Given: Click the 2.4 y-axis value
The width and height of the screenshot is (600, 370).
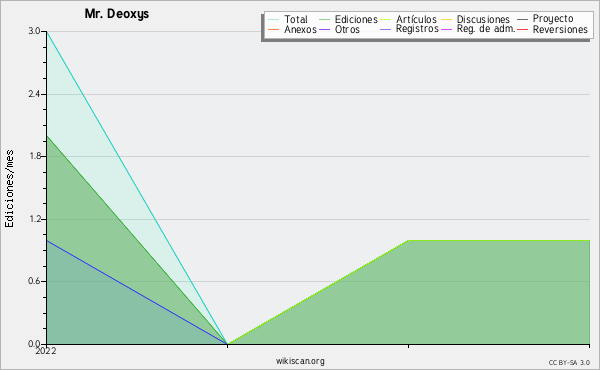Looking at the screenshot, I should (34, 94).
